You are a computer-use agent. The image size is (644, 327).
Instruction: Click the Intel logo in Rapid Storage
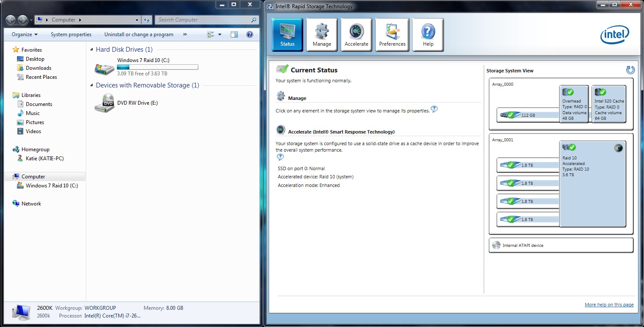click(615, 35)
